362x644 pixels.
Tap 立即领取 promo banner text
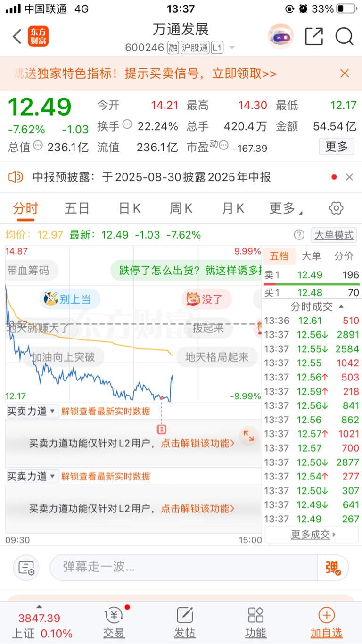244,74
